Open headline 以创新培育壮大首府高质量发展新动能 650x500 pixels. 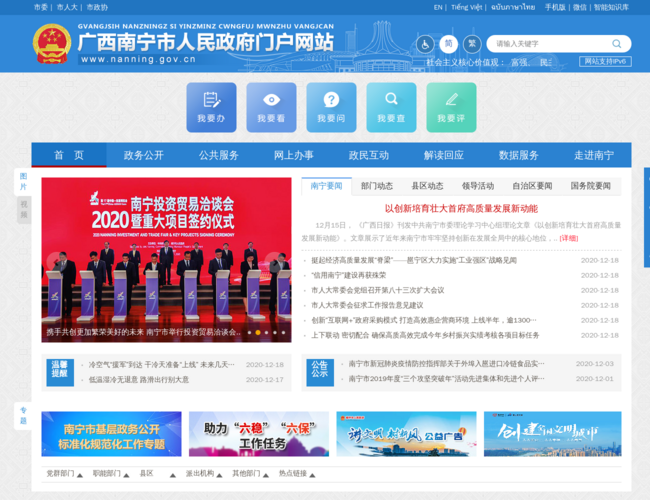[461, 209]
